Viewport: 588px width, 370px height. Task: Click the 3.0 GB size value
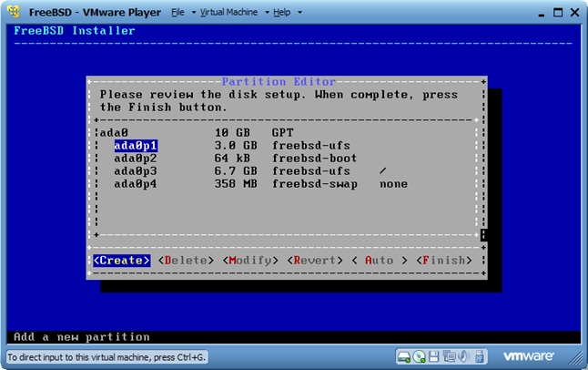coord(236,146)
